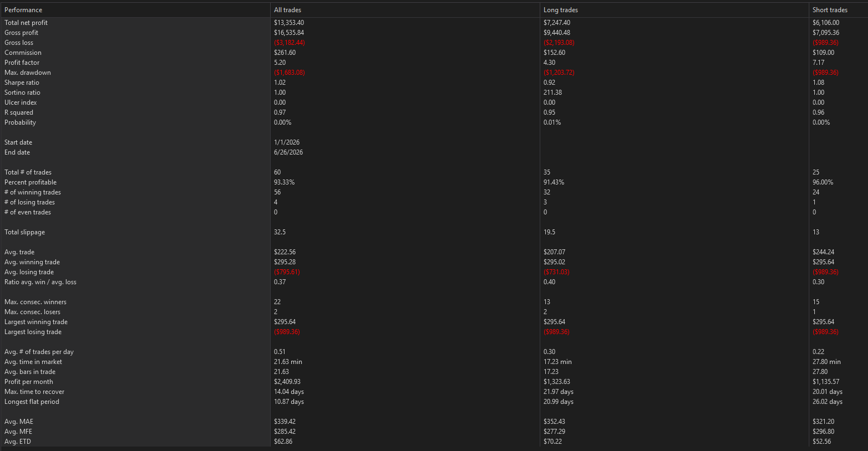Click the End date value 6/26/2026
Viewport: 868px width, 451px height.
point(288,152)
